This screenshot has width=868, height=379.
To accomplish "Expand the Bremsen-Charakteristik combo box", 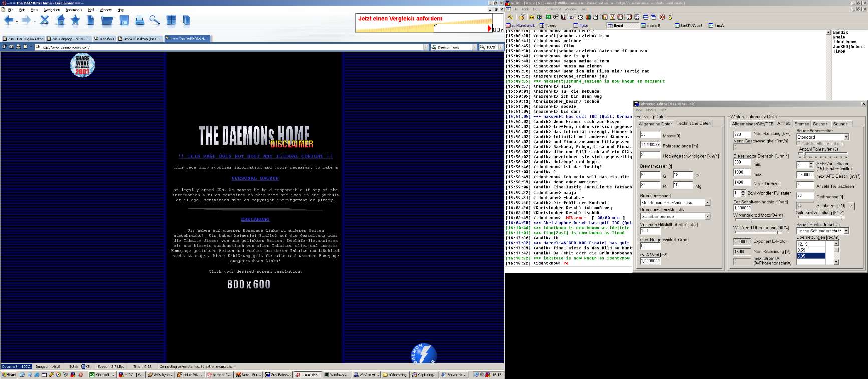I will pyautogui.click(x=707, y=216).
